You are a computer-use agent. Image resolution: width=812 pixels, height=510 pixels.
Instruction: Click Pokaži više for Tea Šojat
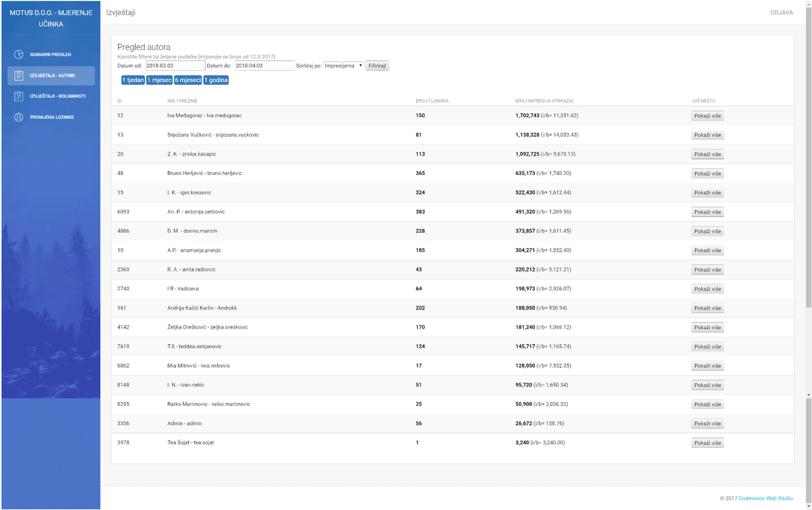[x=707, y=443]
